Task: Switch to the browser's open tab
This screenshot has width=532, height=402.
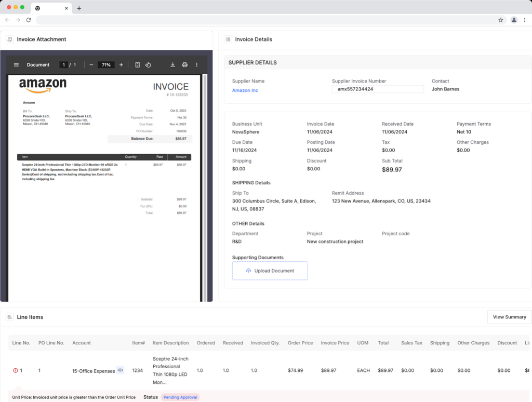Action: click(x=37, y=8)
